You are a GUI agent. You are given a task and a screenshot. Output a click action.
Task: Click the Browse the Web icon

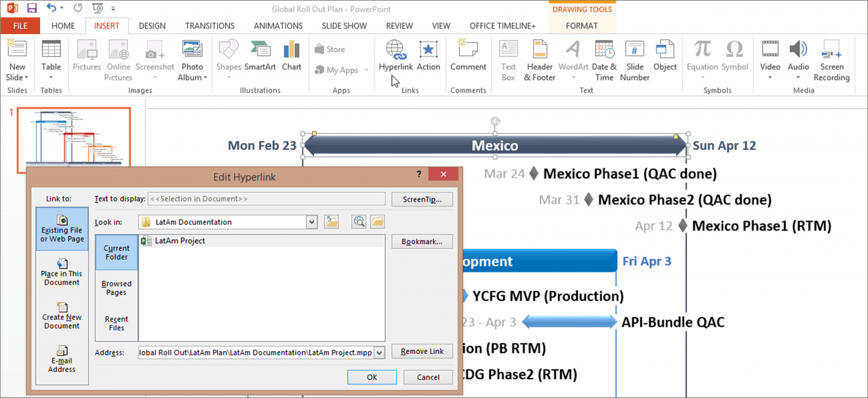tap(359, 222)
